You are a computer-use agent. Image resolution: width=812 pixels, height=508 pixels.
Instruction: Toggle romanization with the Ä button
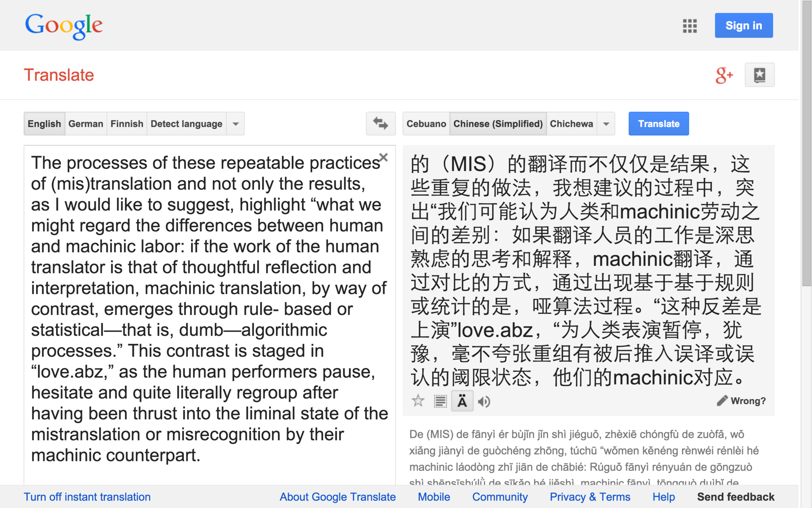coord(462,401)
